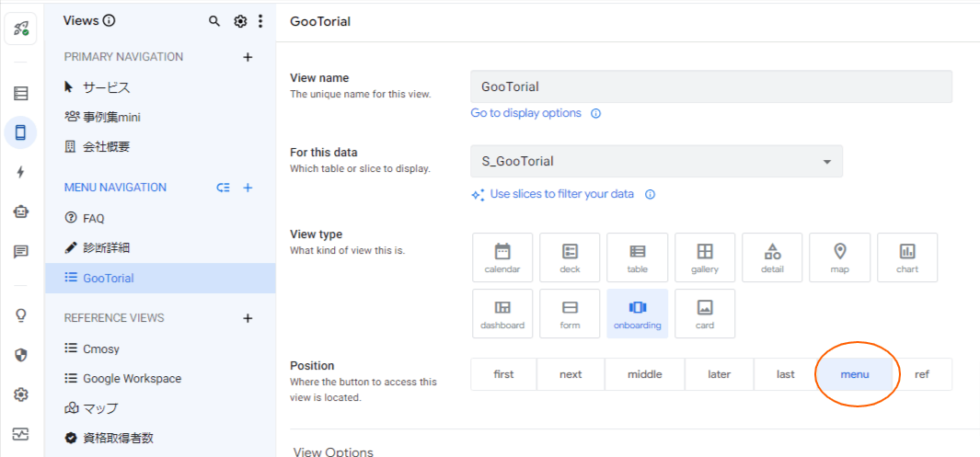Open the Data section icon in left rail
Screen dimensions: 980x457
pyautogui.click(x=21, y=93)
